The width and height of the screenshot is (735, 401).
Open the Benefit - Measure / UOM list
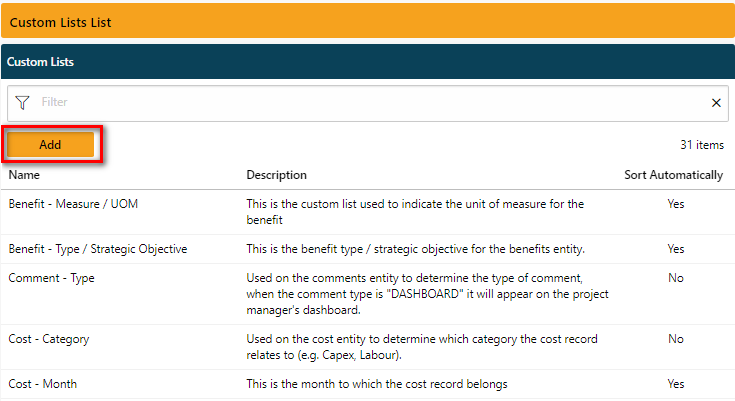click(x=73, y=204)
